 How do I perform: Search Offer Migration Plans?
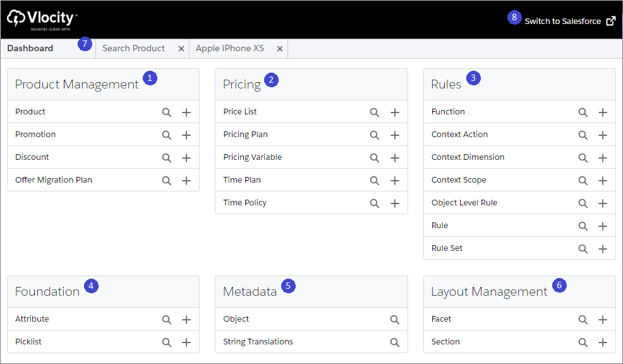pyautogui.click(x=166, y=180)
